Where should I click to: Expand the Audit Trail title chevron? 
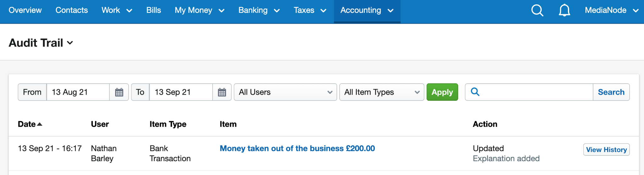(x=70, y=43)
